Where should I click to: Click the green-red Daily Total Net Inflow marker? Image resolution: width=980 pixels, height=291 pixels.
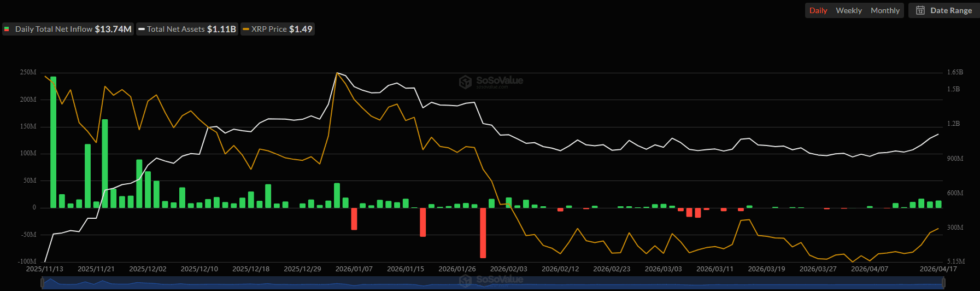pos(7,29)
